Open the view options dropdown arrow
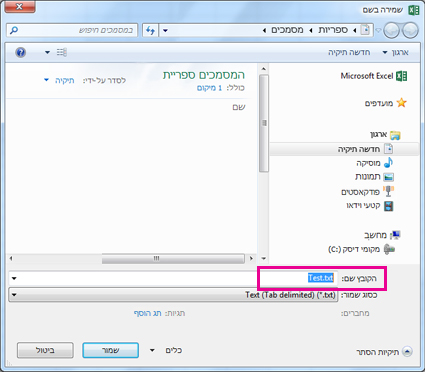Image resolution: width=425 pixels, height=372 pixels. 47,52
